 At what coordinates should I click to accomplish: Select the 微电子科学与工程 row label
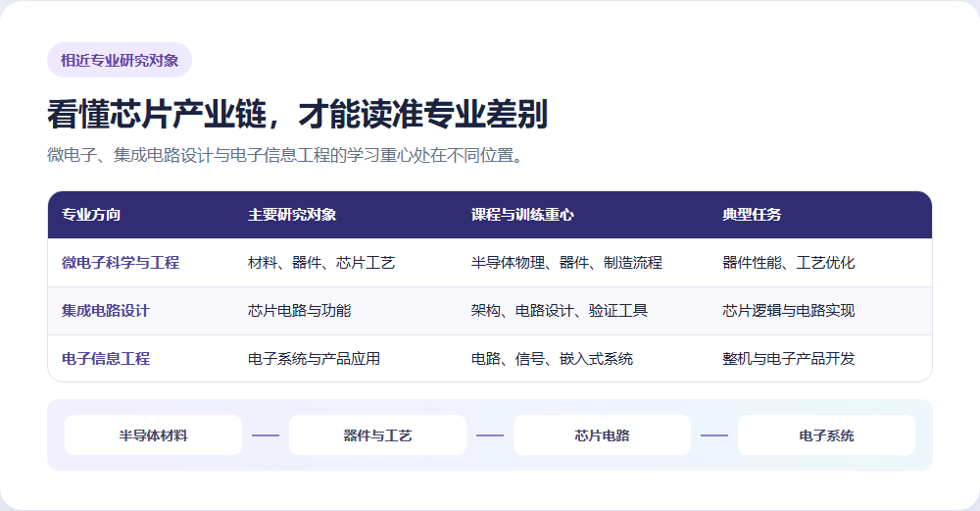click(121, 263)
